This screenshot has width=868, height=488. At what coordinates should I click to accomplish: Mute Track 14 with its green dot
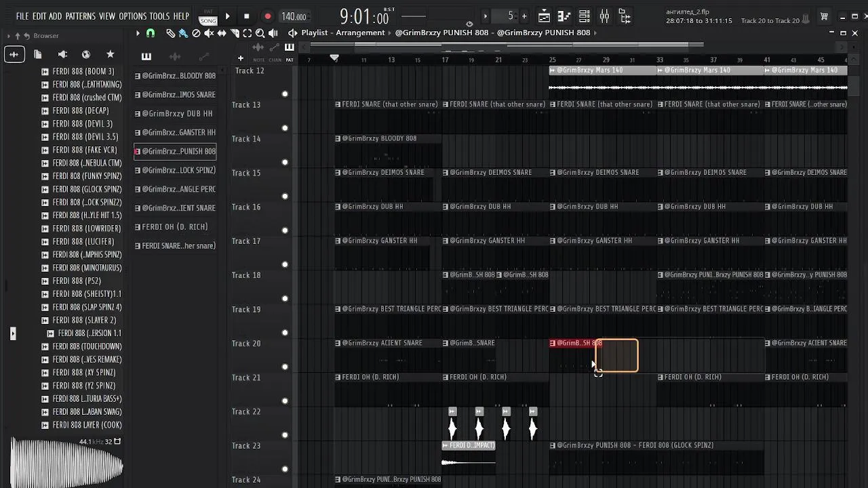tap(285, 162)
